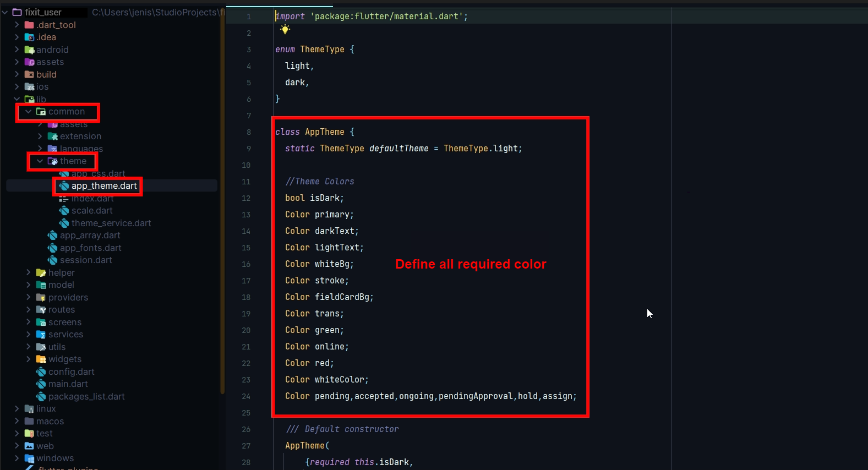Click the web folder icon
The width and height of the screenshot is (868, 470).
30,446
